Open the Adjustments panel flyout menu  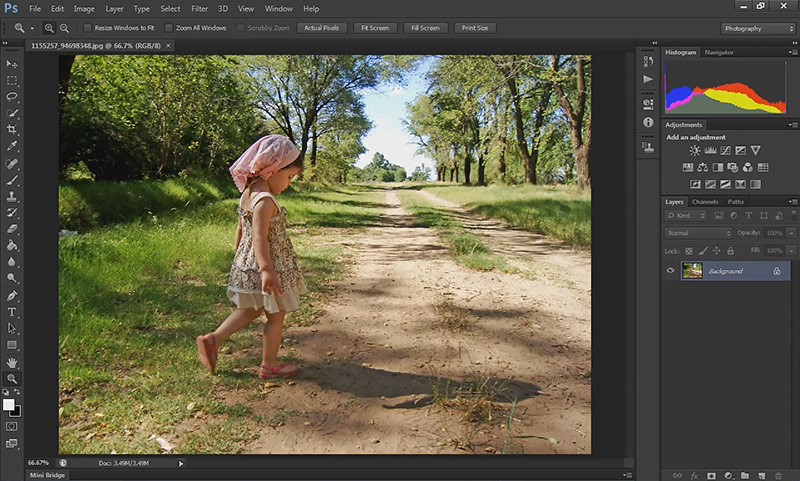pyautogui.click(x=793, y=124)
